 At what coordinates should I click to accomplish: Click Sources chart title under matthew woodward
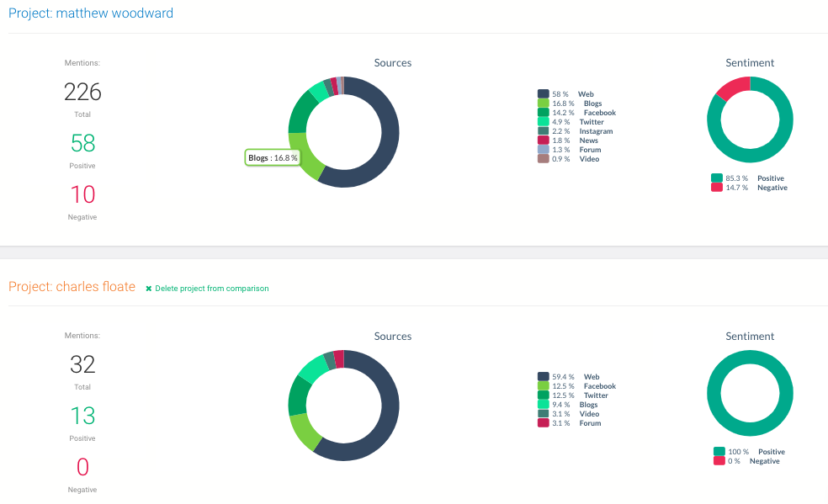coord(393,63)
